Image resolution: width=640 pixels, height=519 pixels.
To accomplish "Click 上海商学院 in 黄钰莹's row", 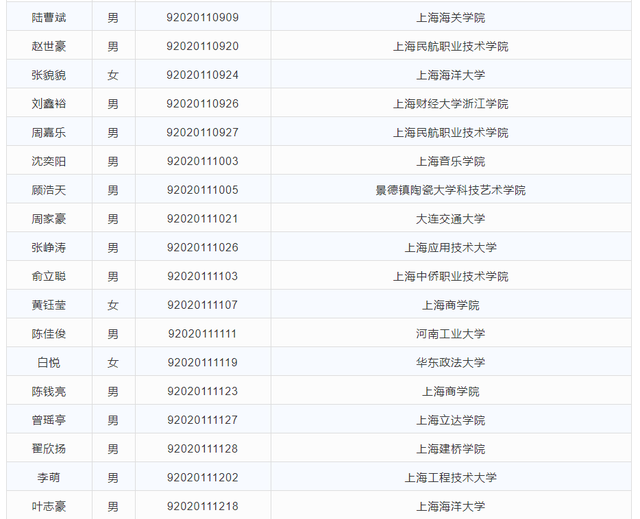I will click(451, 305).
